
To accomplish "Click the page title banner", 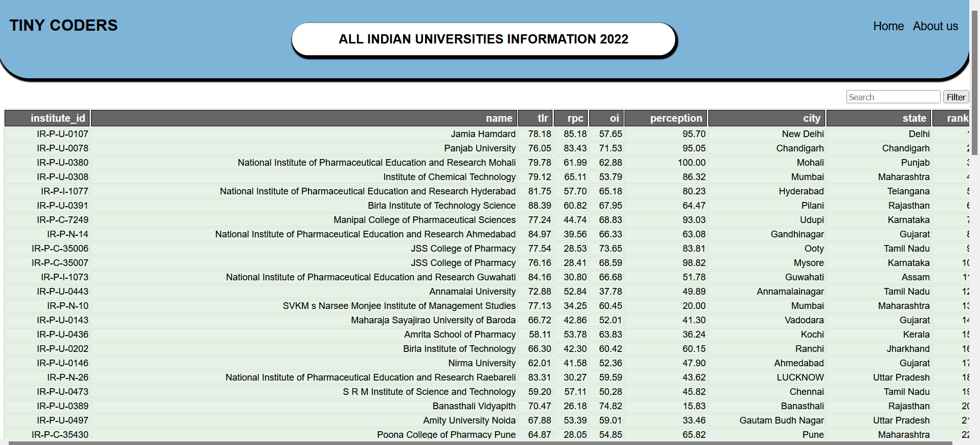I will click(484, 39).
